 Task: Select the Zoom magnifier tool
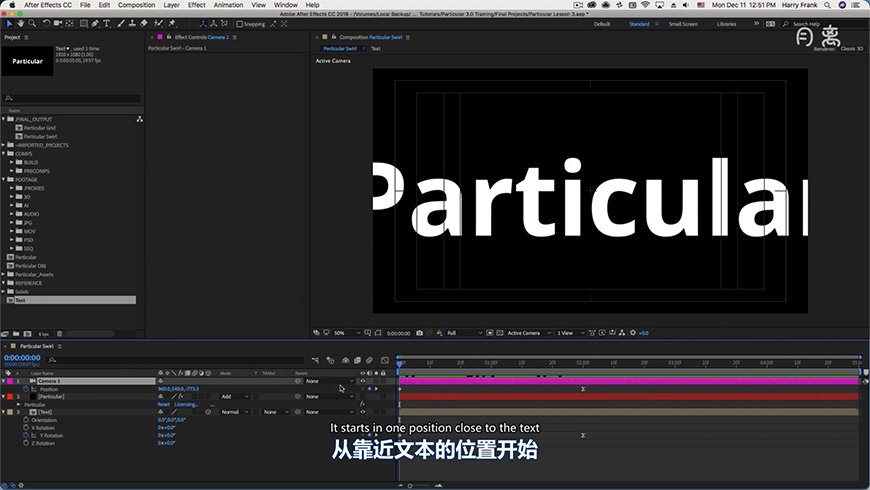click(32, 24)
